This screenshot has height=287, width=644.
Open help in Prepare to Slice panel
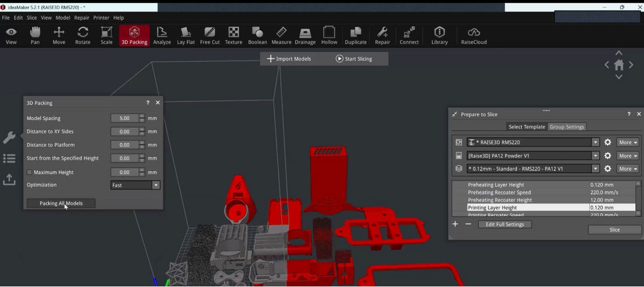coord(629,114)
